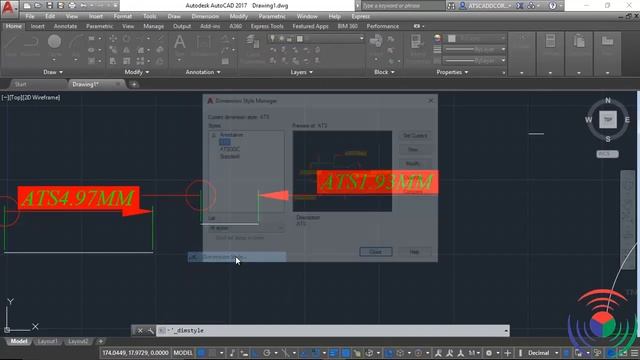This screenshot has height=360, width=640.
Task: Switch to the Express Tools ribbon tab
Action: pyautogui.click(x=267, y=26)
